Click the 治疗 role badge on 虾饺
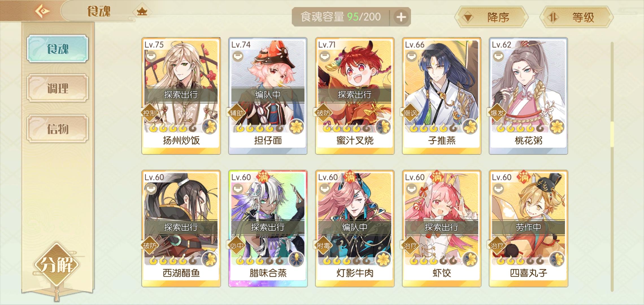 click(x=410, y=246)
